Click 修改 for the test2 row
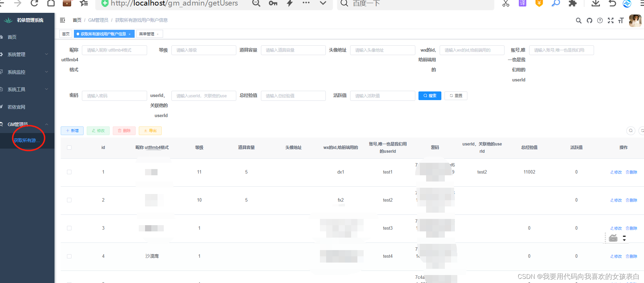This screenshot has height=283, width=644. 616,200
